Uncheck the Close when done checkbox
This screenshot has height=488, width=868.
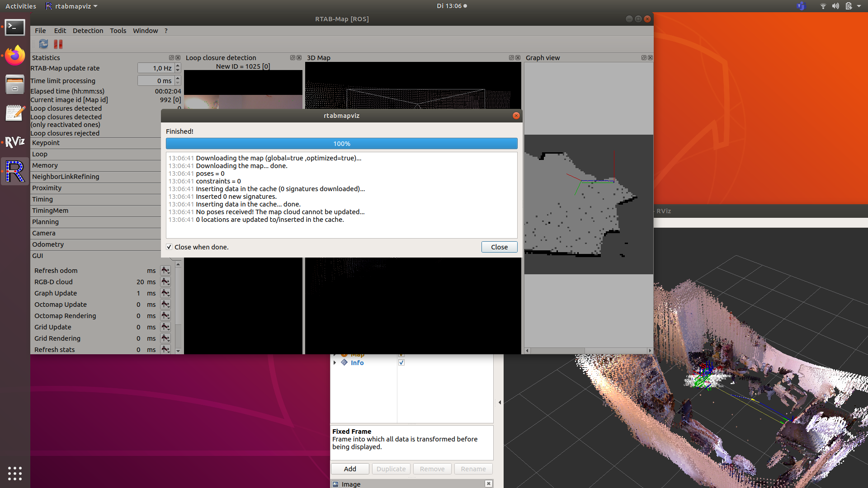click(x=169, y=247)
